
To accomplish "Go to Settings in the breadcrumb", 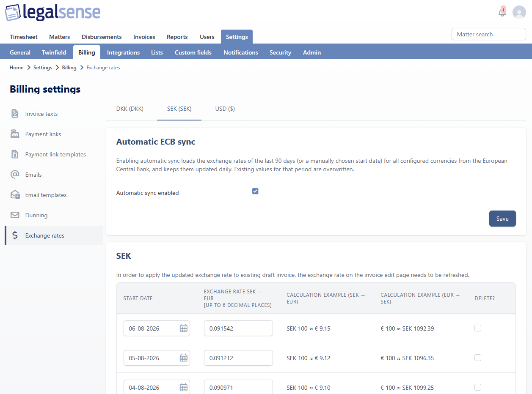I will coord(43,68).
